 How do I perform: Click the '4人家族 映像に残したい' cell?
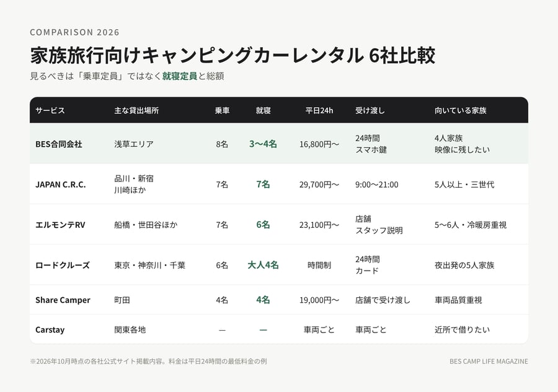(463, 144)
